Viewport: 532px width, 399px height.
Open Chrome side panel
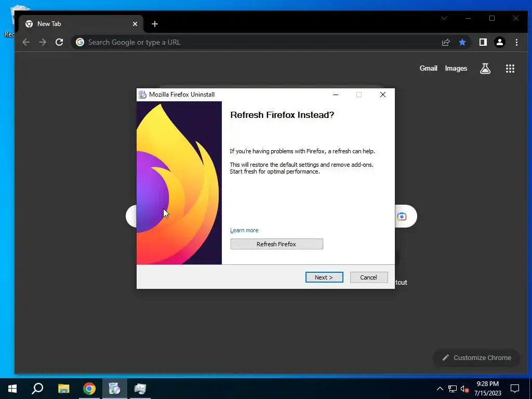click(483, 42)
